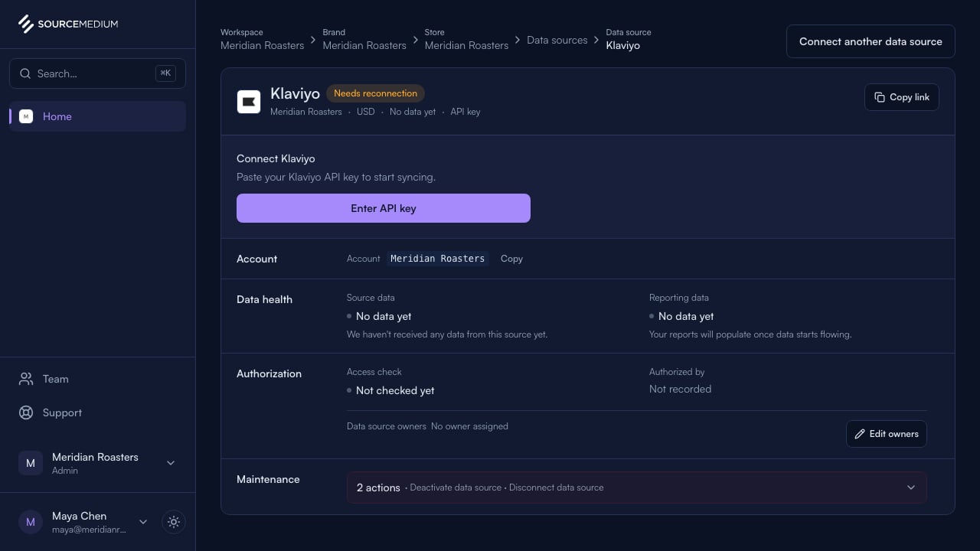
Task: Open the Data sources breadcrumb
Action: point(557,40)
